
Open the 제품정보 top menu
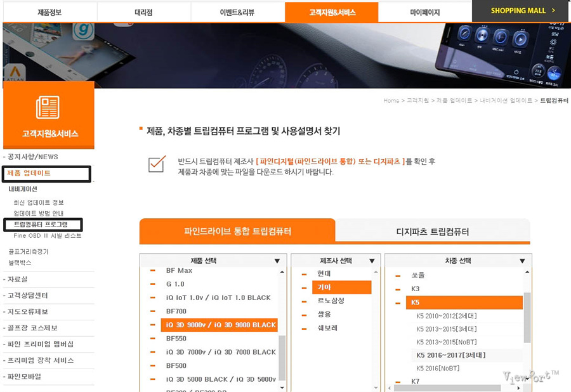click(x=49, y=13)
